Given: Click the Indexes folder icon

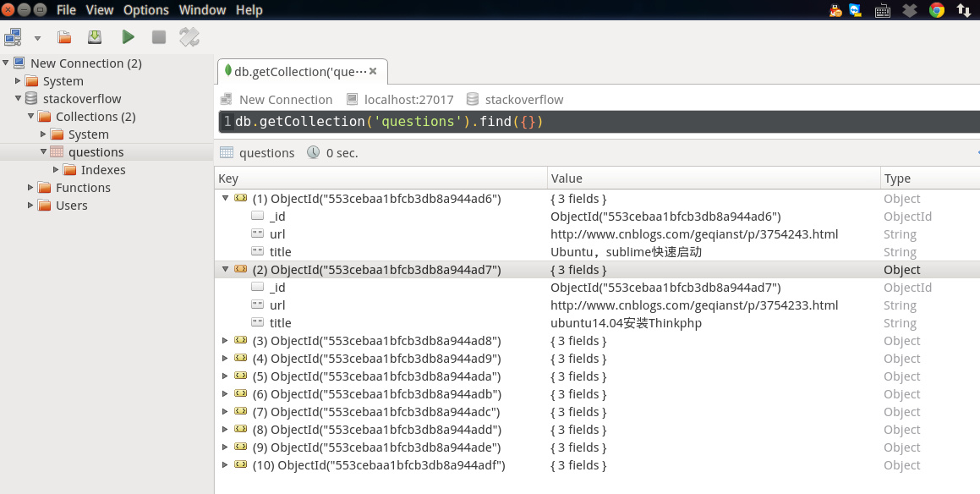Looking at the screenshot, I should point(69,169).
